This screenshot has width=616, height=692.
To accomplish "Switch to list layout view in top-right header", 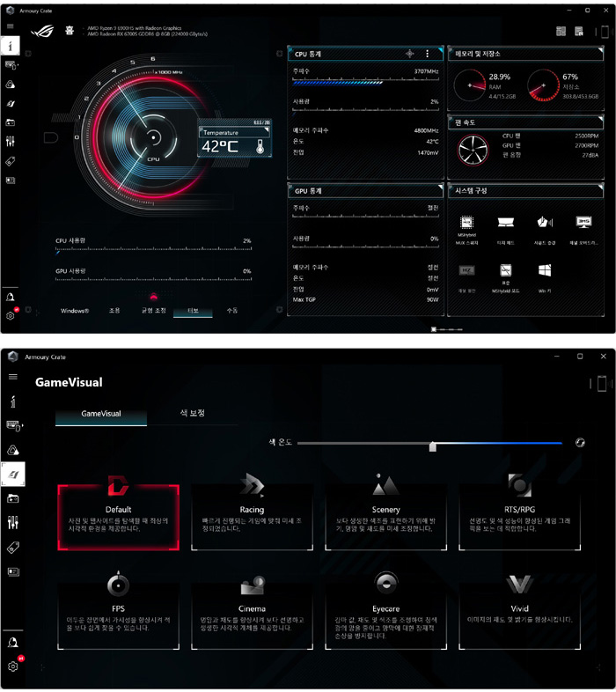I will coord(579,31).
